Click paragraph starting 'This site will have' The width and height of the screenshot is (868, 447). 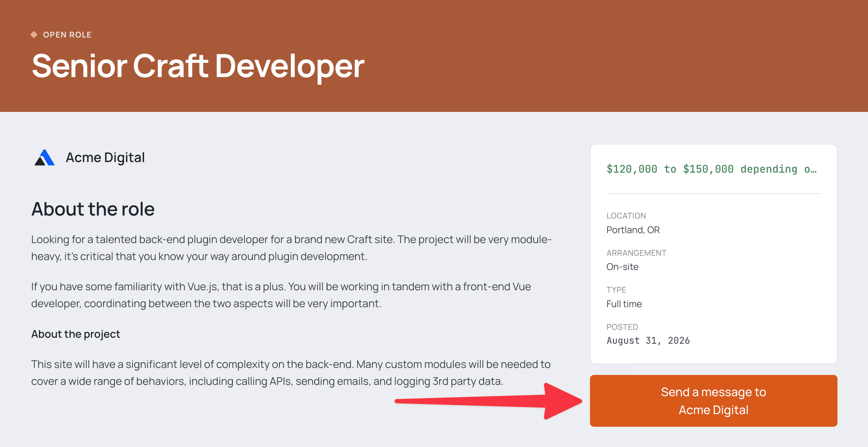(x=291, y=372)
